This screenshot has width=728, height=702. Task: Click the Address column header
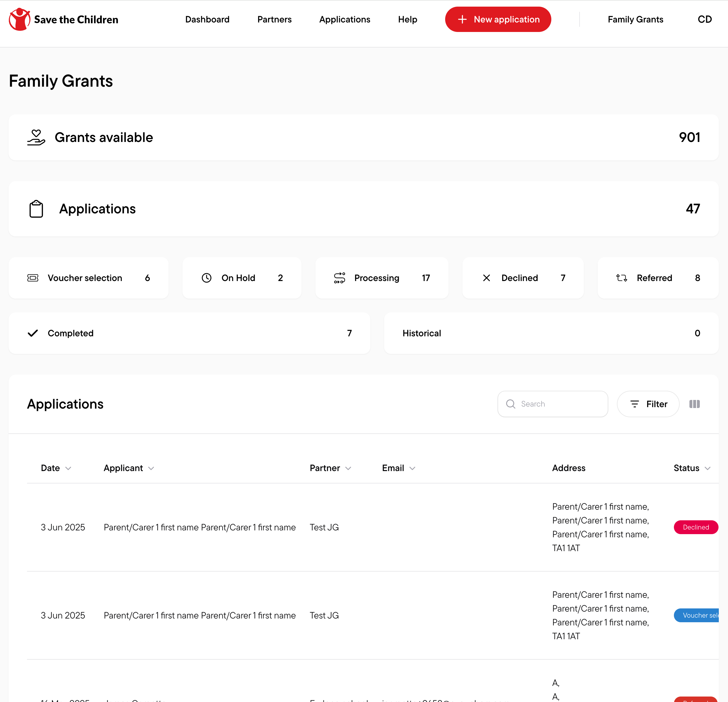click(569, 468)
